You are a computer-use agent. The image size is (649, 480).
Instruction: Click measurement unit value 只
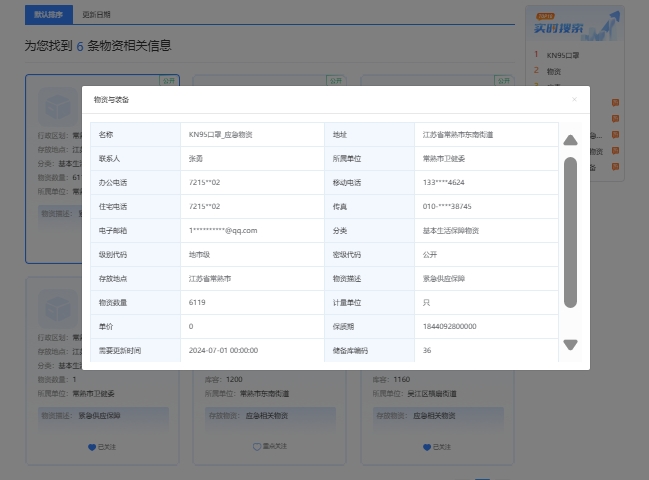coord(426,302)
